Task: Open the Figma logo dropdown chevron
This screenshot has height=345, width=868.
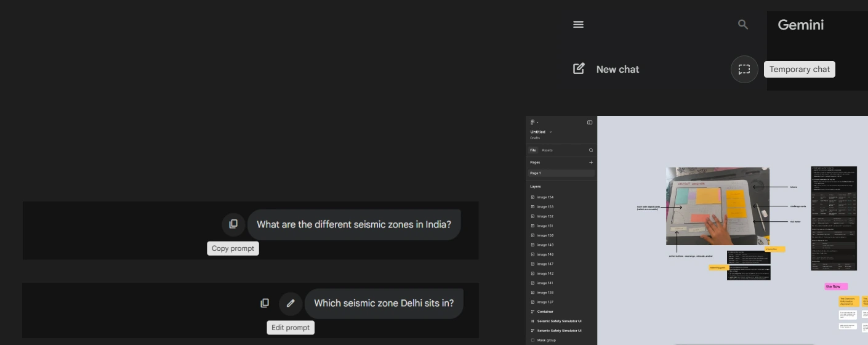Action: pos(537,123)
